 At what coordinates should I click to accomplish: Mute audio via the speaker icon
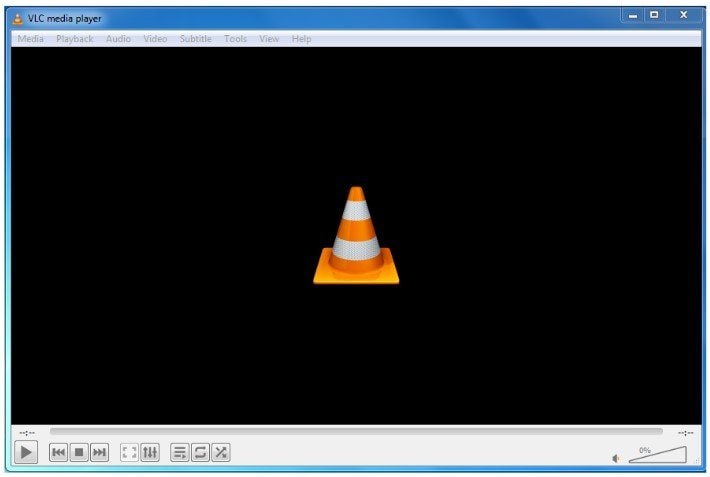(616, 458)
